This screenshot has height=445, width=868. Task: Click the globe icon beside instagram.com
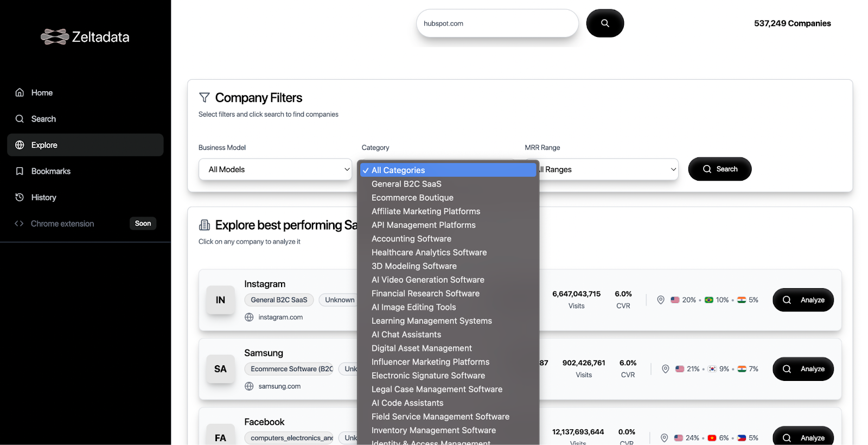(x=249, y=317)
